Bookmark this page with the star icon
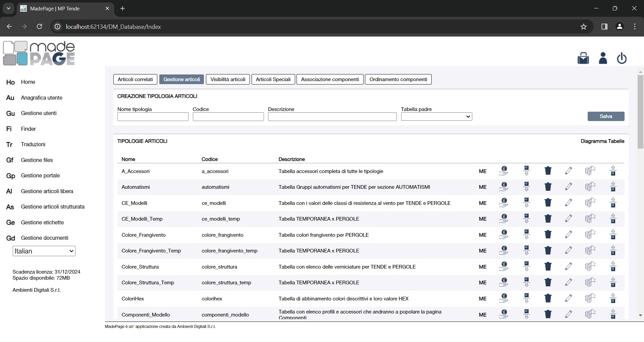Screen dimensions: 644x342 (x=584, y=26)
